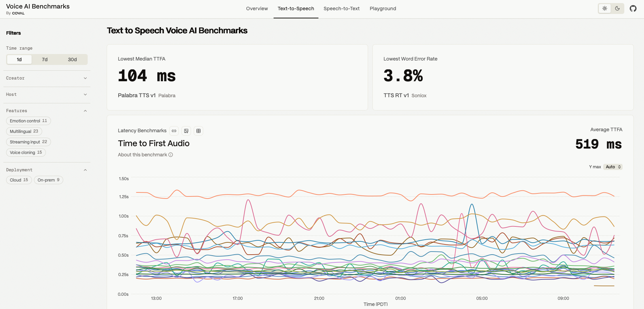Open the Speech-to-Text tab

[342, 8]
